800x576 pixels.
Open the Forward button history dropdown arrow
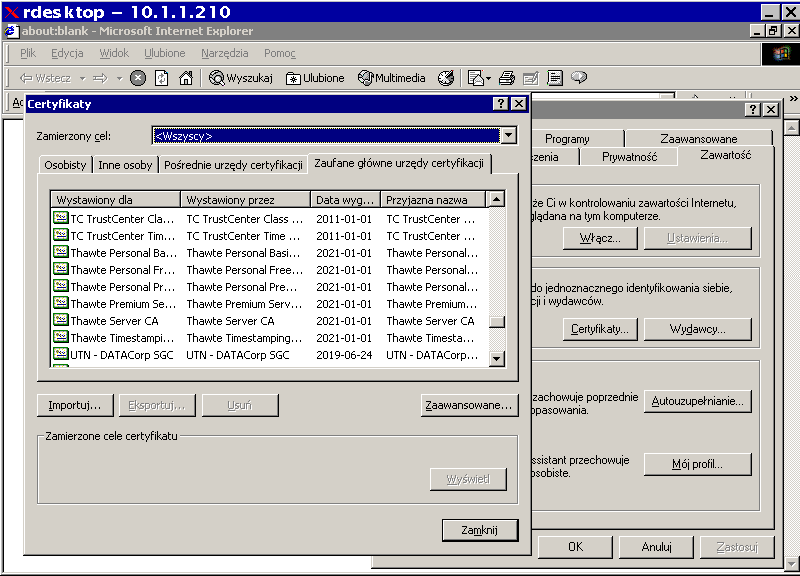[x=119, y=79]
